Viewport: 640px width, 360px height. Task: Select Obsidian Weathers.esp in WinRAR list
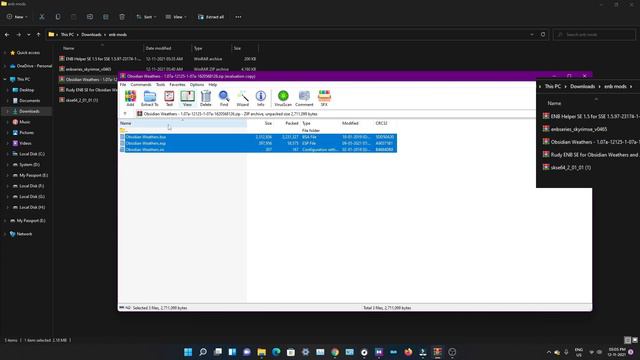[x=258, y=143]
